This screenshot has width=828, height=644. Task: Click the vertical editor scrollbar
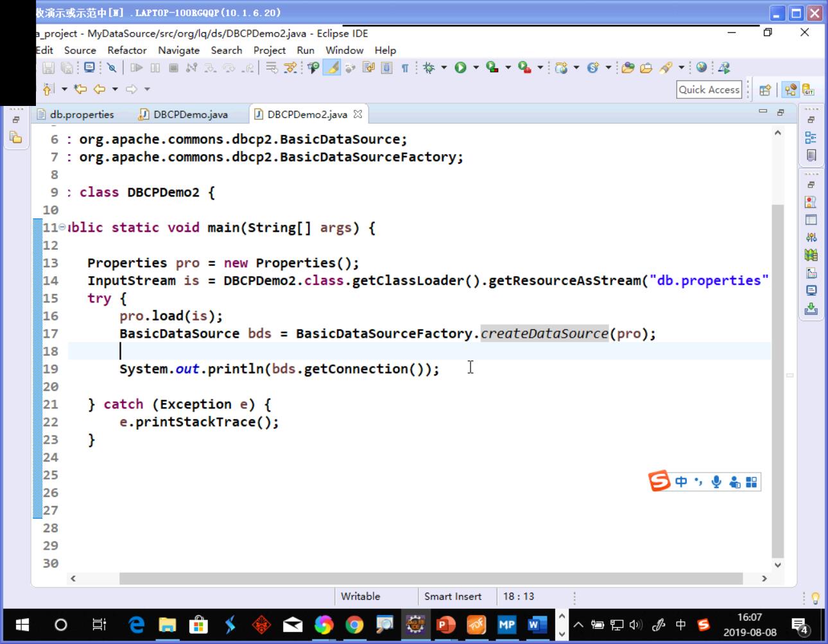(777, 381)
